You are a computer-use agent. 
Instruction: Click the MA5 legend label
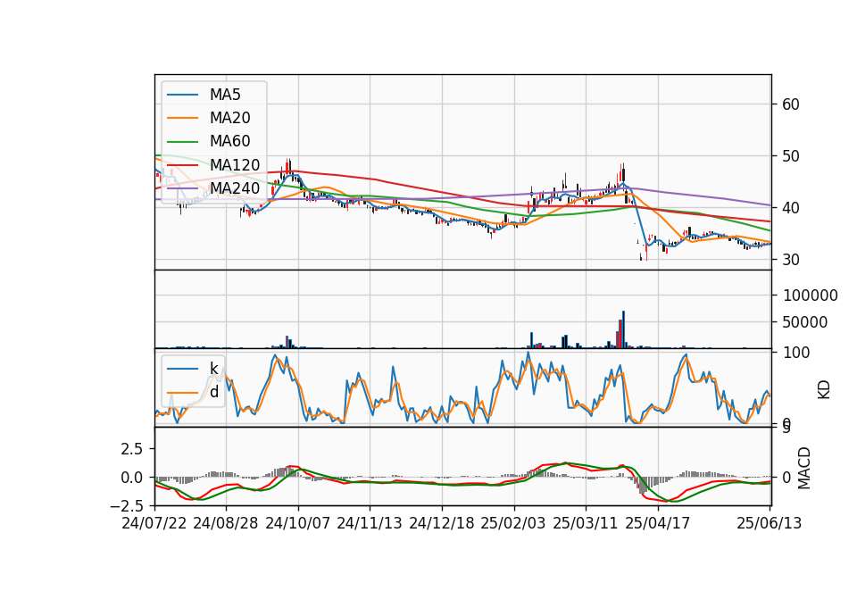[x=225, y=95]
